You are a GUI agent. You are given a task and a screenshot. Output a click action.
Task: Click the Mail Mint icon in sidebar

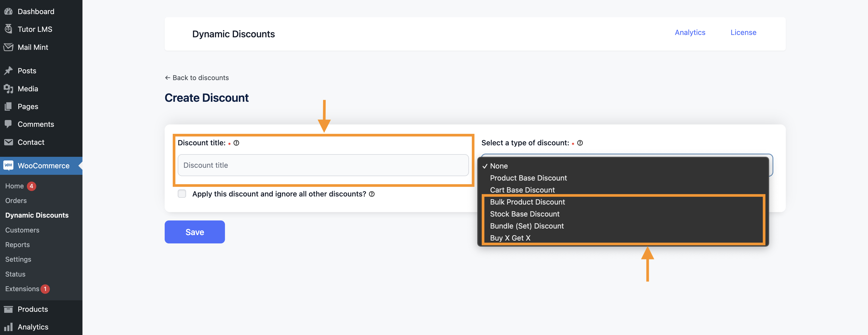[8, 47]
